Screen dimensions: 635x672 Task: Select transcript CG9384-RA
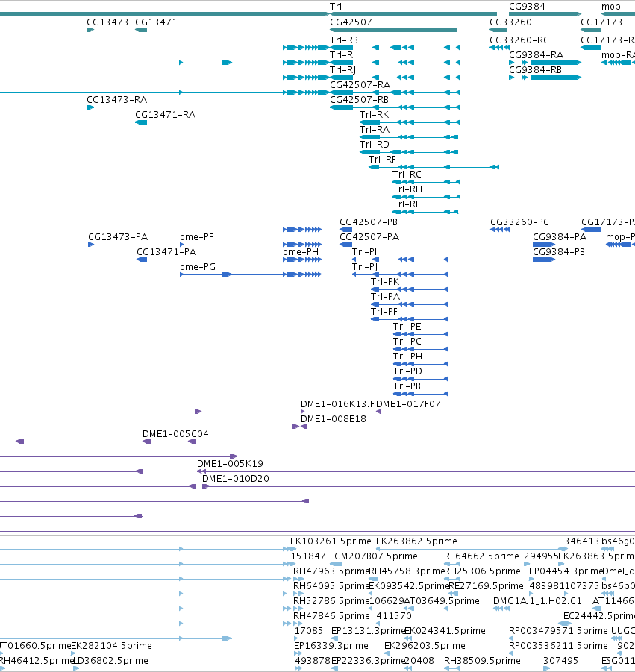pos(537,55)
